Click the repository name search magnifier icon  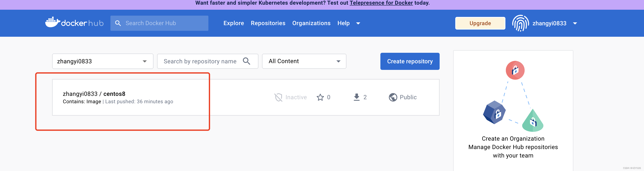click(246, 61)
